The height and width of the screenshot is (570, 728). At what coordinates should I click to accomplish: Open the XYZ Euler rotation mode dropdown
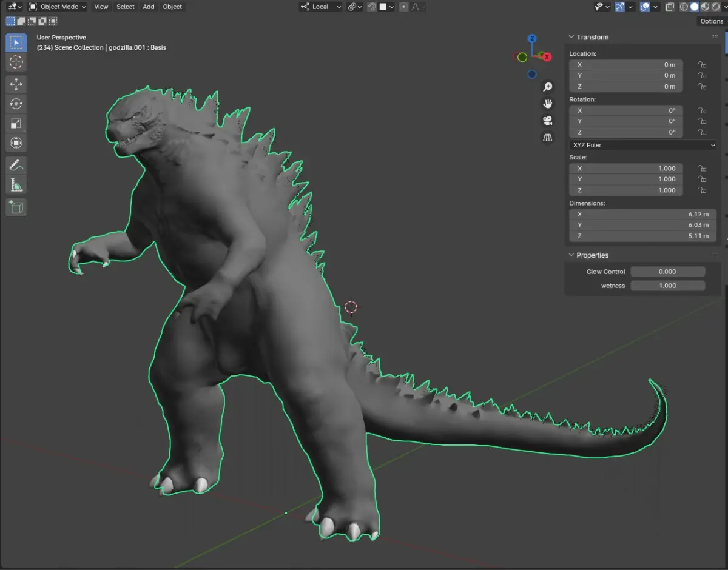click(643, 145)
